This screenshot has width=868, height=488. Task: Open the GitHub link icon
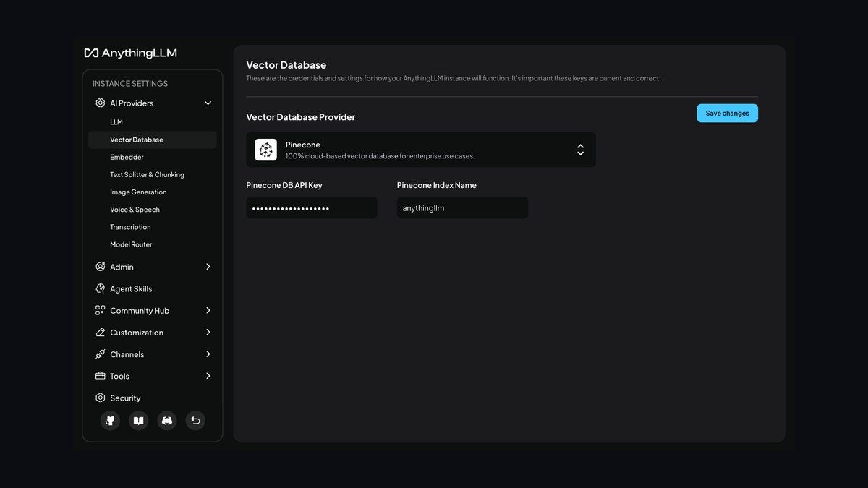click(x=110, y=421)
